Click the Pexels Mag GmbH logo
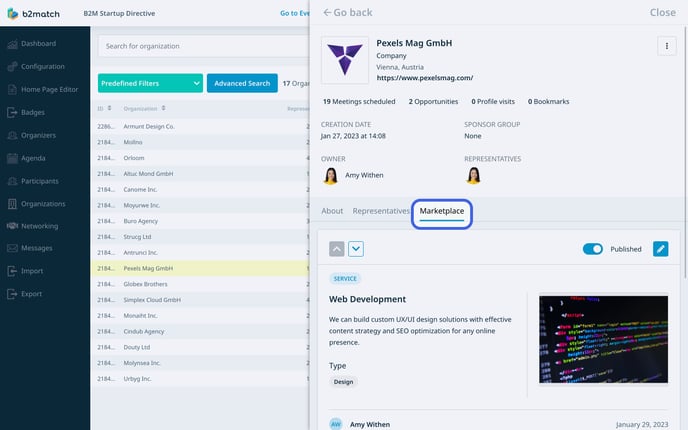Image resolution: width=688 pixels, height=430 pixels. click(x=345, y=60)
